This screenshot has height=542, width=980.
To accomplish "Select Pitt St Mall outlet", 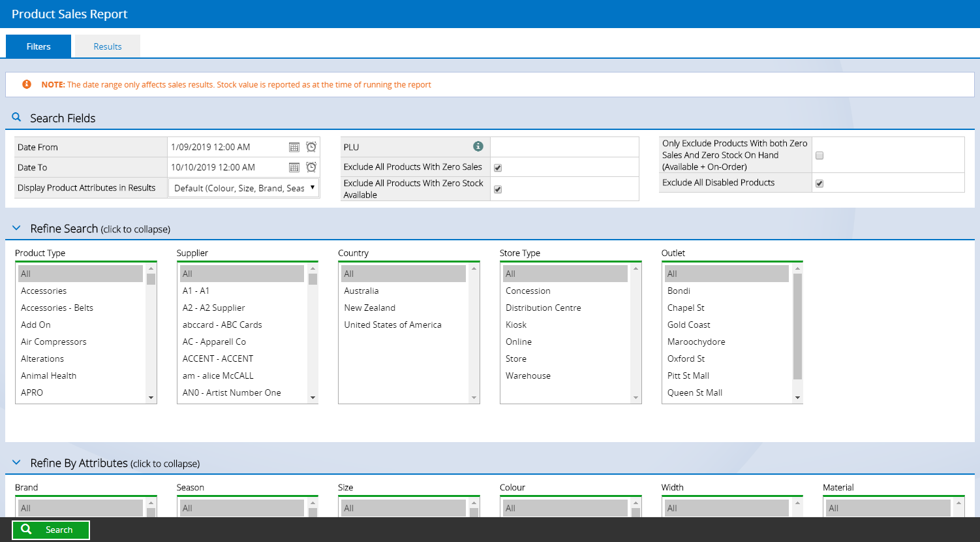I will pos(727,375).
